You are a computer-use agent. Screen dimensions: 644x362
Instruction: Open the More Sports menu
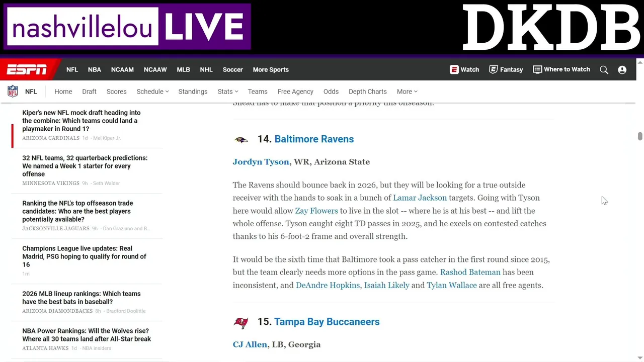point(271,69)
